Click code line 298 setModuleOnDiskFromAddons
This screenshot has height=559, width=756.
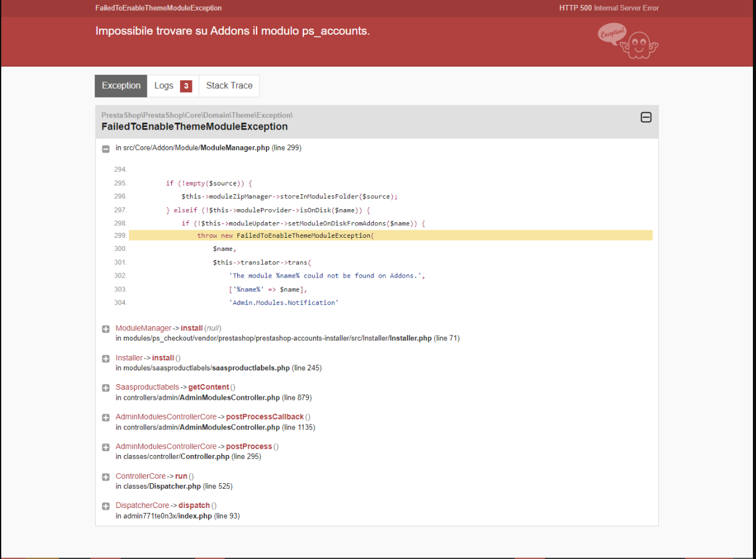[303, 223]
